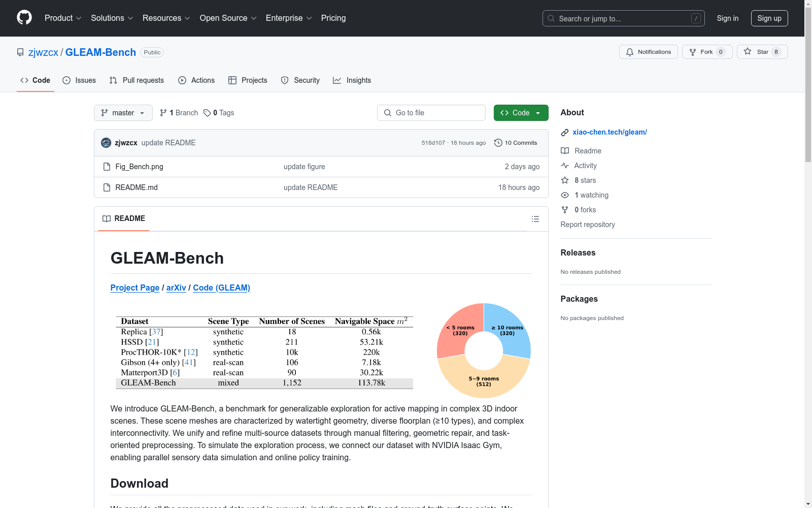Image resolution: width=812 pixels, height=508 pixels.
Task: Click the link icon beside xiao-chen.tech/gleam/
Action: [x=565, y=133]
